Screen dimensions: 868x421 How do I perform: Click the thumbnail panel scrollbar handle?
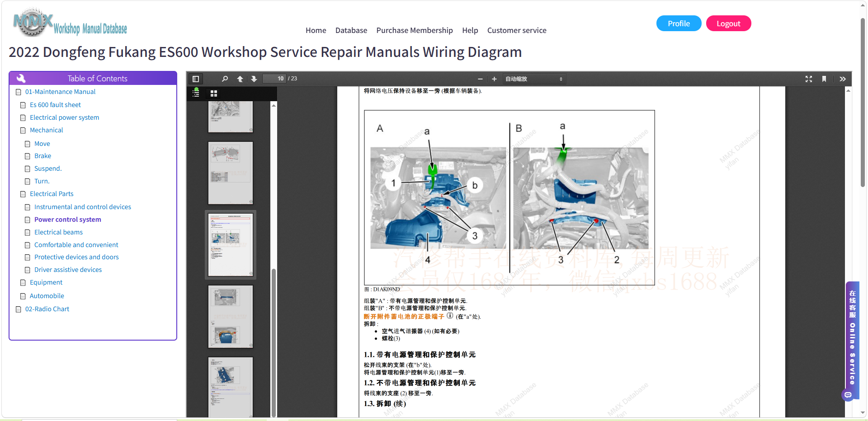tap(274, 342)
